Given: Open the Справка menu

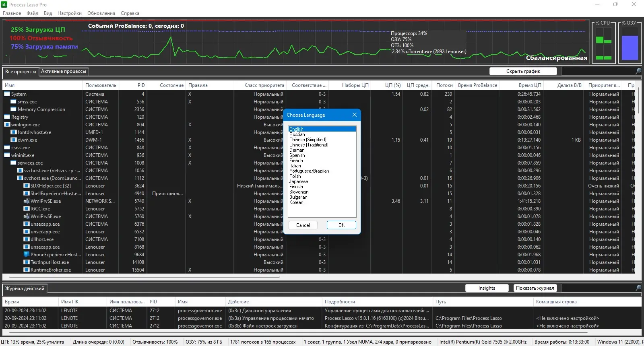Looking at the screenshot, I should (x=130, y=13).
